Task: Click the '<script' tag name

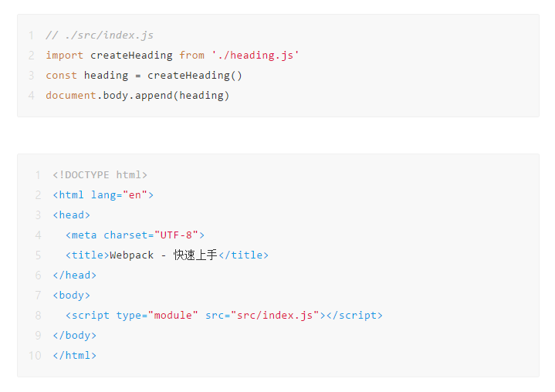Action: point(87,316)
